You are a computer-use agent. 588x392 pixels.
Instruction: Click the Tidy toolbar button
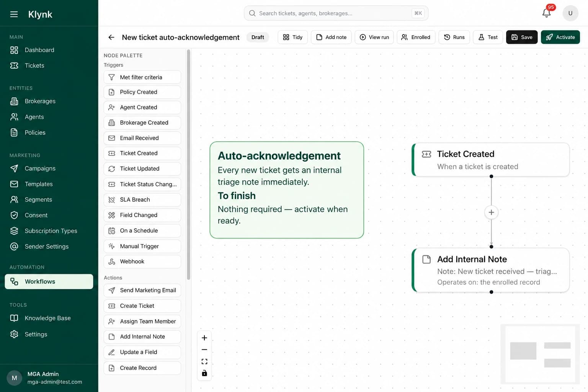click(x=292, y=37)
